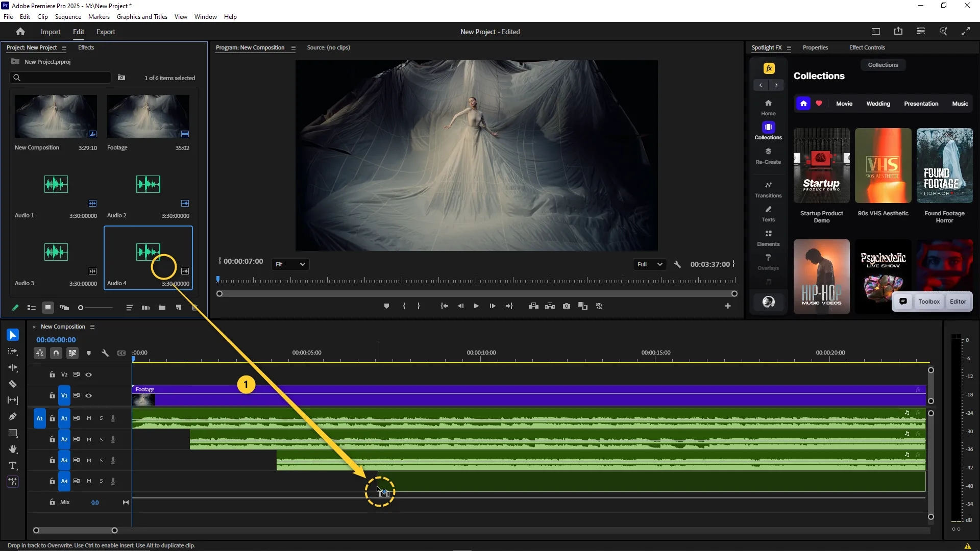
Task: Open the Full playback resolution dropdown
Action: click(x=649, y=264)
